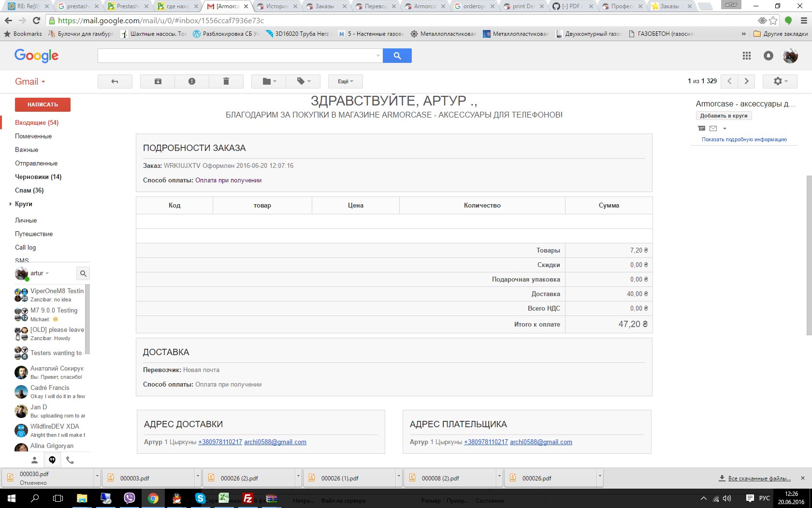Click Добавить в круги button
Viewport: 812px width, 508px height.
(724, 116)
